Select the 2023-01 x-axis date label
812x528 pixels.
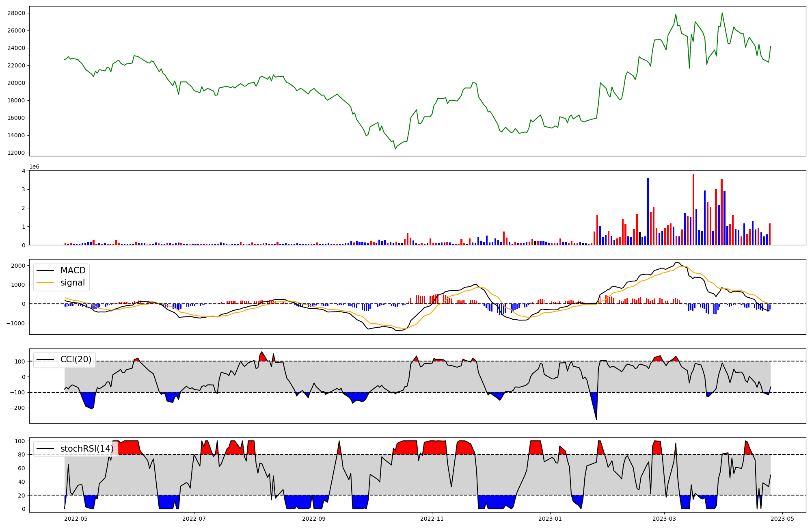(x=550, y=519)
